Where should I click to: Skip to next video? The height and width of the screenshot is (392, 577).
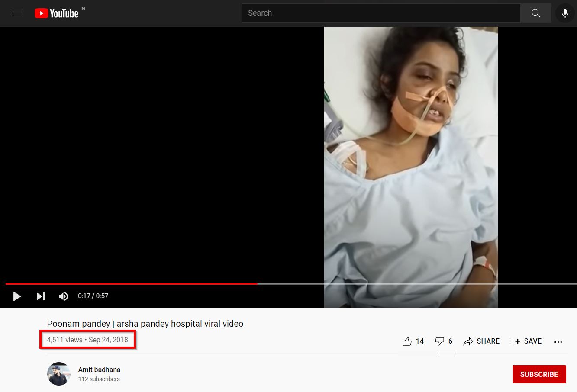[40, 296]
